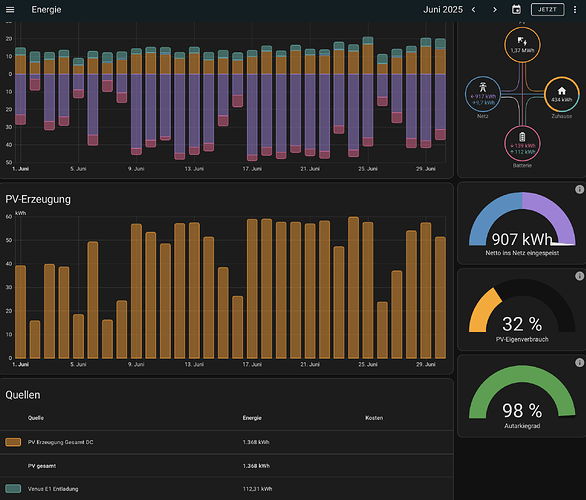586x500 pixels.
Task: Open info on PV-Eigenverbrauch gauge
Action: (579, 276)
